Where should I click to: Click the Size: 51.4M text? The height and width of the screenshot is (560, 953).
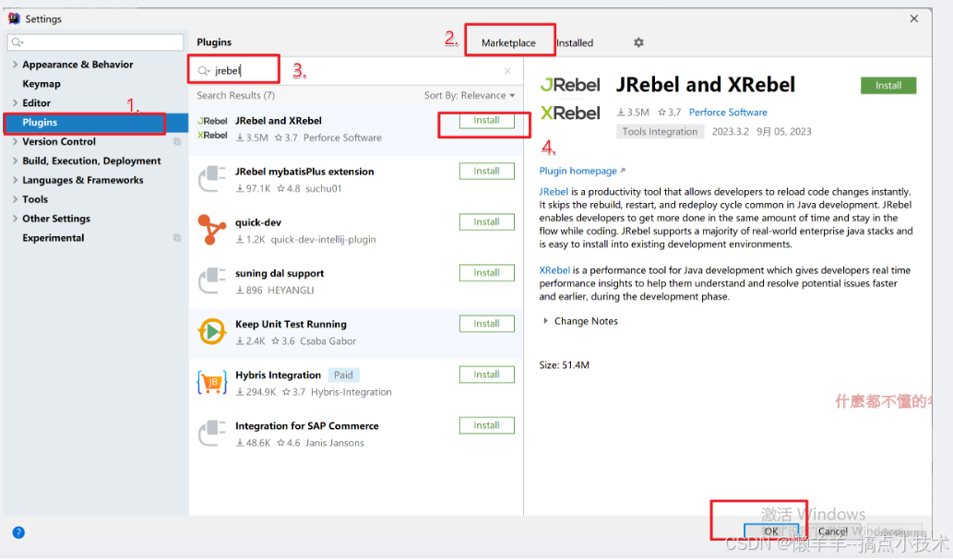(564, 365)
